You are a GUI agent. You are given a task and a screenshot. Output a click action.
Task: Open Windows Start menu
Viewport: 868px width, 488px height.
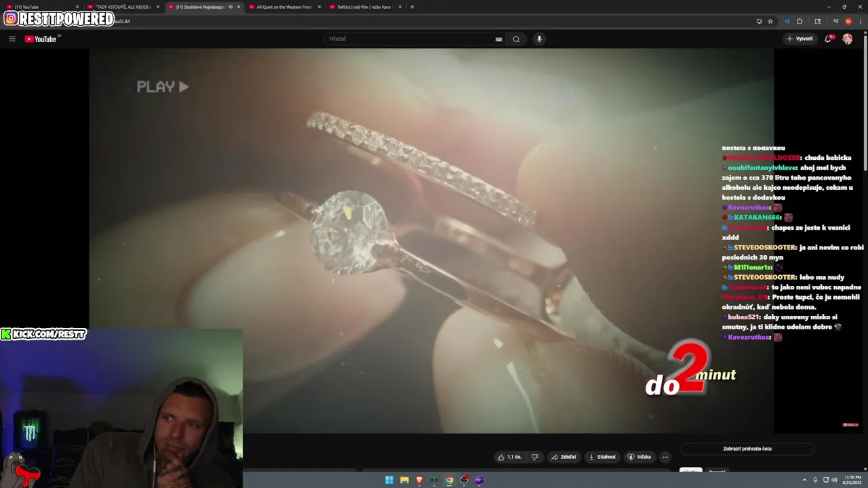pyautogui.click(x=389, y=480)
